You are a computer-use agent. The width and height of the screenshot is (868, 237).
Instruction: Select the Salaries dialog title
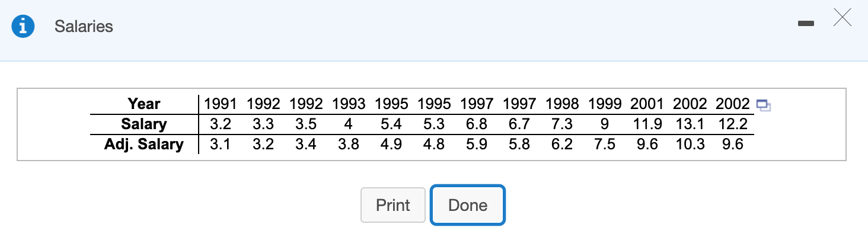click(84, 26)
